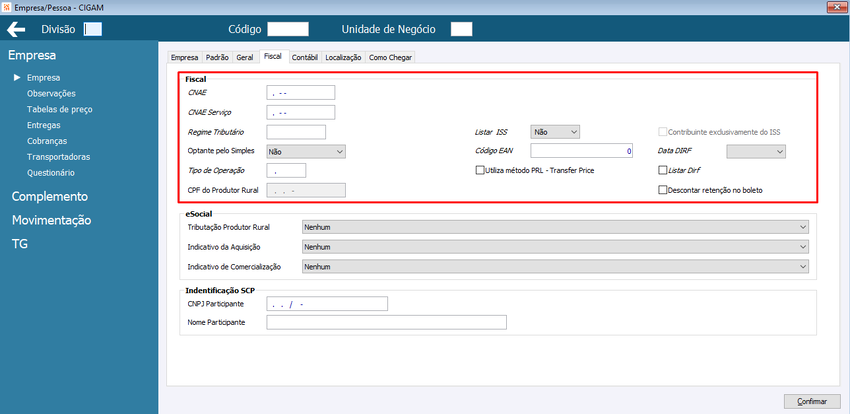Screen dimensions: 850x414
Task: Tick the Listar Dirf checkbox
Action: point(662,170)
